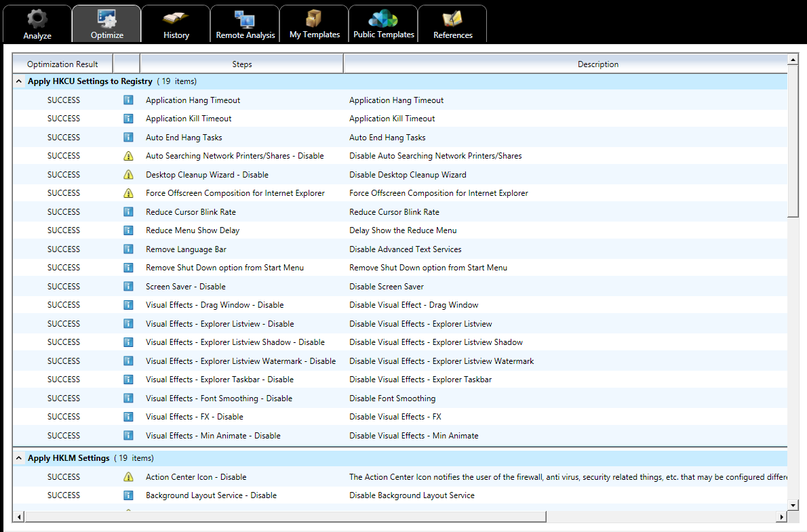The image size is (807, 532).
Task: Click warning icon for Action Center Icon
Action: point(128,477)
